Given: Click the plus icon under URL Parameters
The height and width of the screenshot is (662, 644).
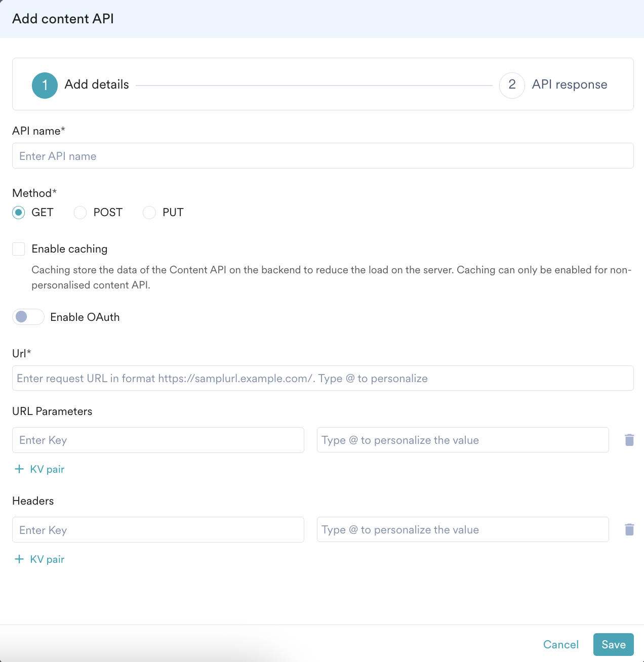Looking at the screenshot, I should (19, 469).
